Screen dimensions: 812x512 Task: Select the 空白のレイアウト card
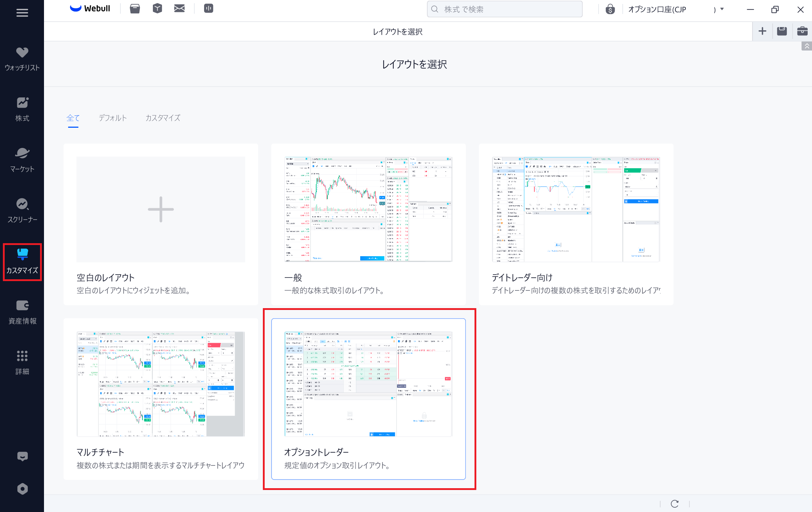161,224
